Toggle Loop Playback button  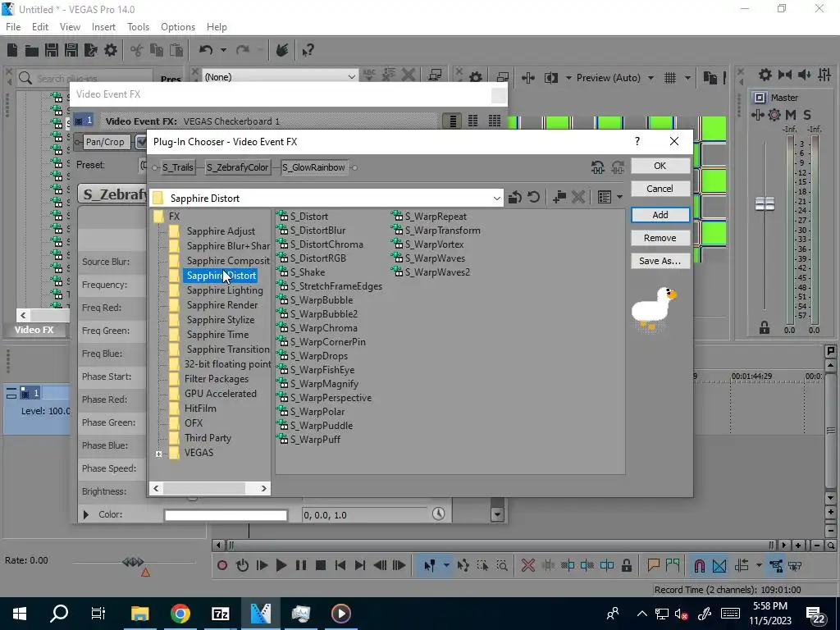click(242, 565)
